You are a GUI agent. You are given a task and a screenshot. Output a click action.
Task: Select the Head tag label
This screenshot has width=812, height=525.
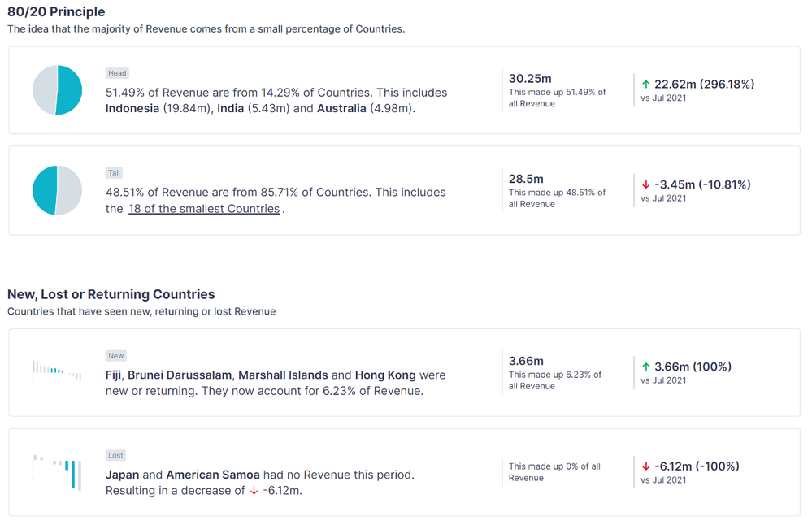click(117, 73)
